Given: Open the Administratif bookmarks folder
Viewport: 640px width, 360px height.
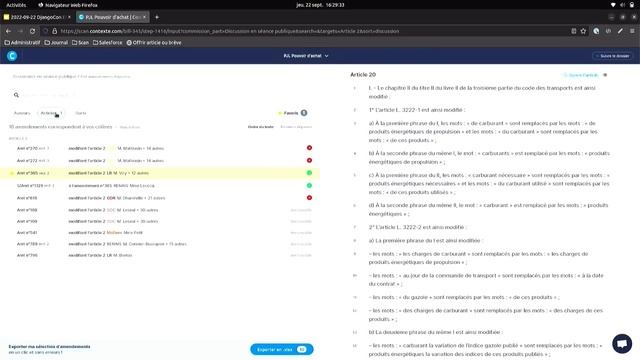Looking at the screenshot, I should pyautogui.click(x=22, y=42).
